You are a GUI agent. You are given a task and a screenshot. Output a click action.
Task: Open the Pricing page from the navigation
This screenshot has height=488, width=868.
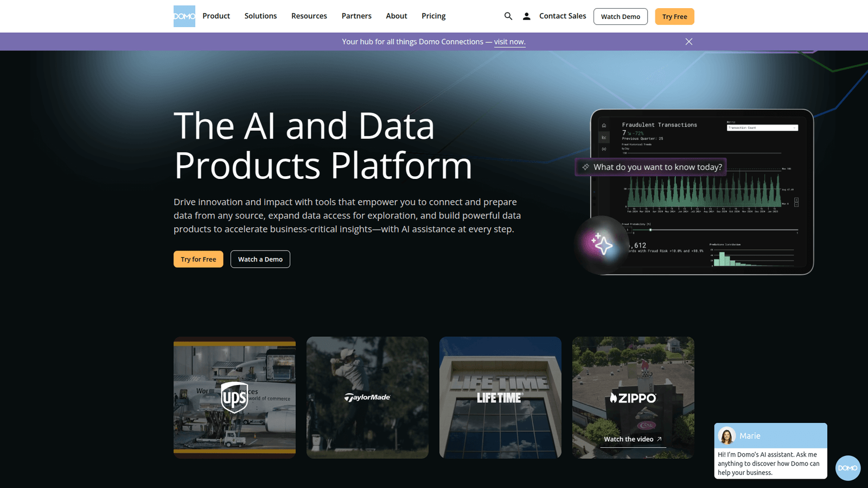[x=433, y=16]
